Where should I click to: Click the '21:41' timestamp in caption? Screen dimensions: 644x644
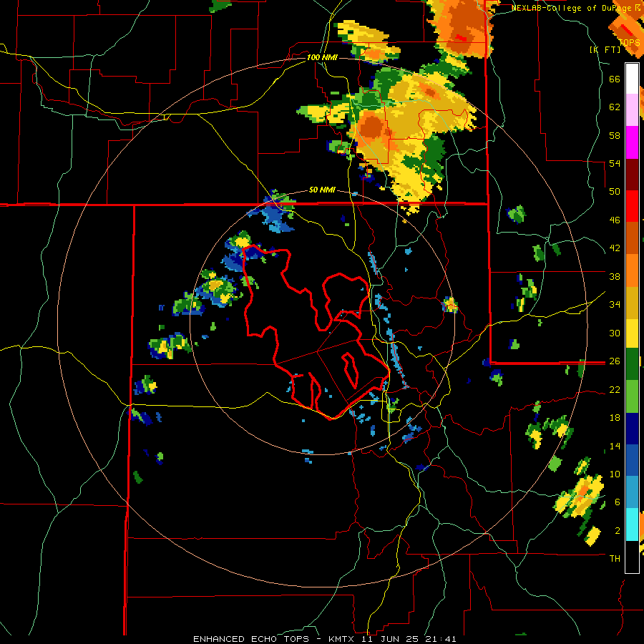pyautogui.click(x=441, y=639)
